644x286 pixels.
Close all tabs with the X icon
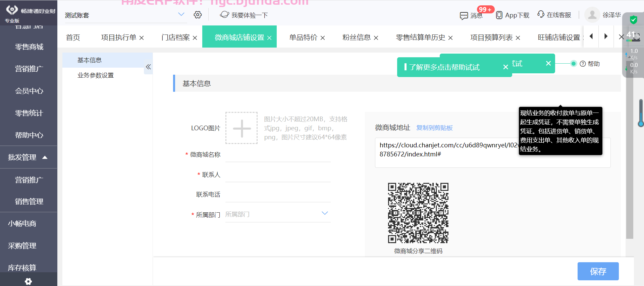621,37
